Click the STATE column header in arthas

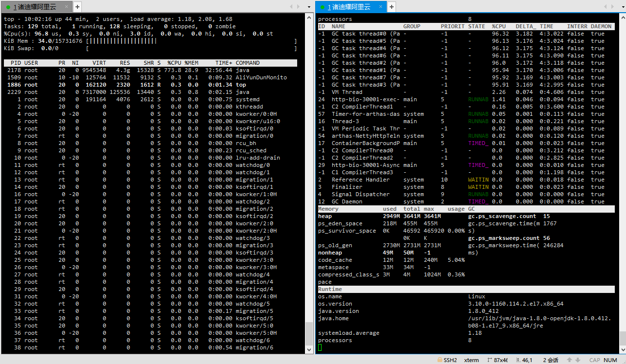[x=476, y=26]
